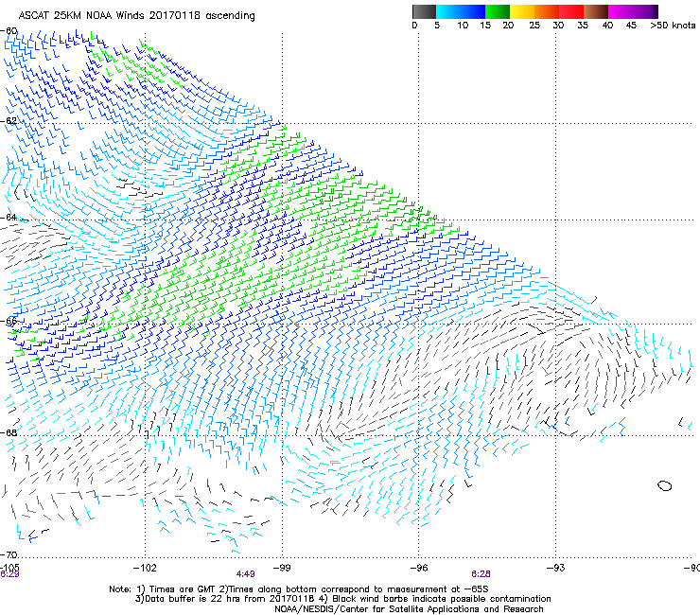Select the green 15-20 knots color band
Image resolution: width=700 pixels, height=615 pixels.
pyautogui.click(x=498, y=11)
